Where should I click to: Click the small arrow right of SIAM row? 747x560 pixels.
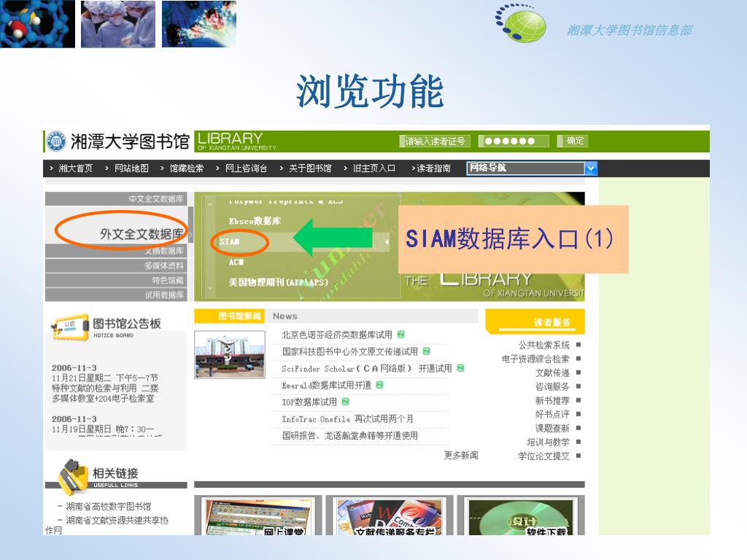point(387,242)
